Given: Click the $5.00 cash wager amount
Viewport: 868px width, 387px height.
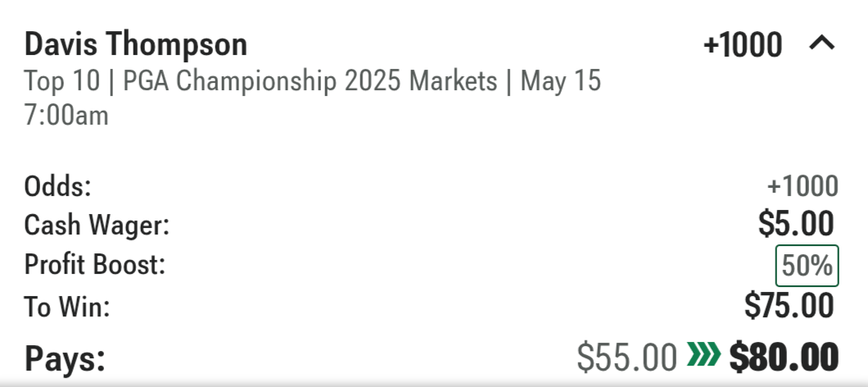Looking at the screenshot, I should [x=796, y=224].
